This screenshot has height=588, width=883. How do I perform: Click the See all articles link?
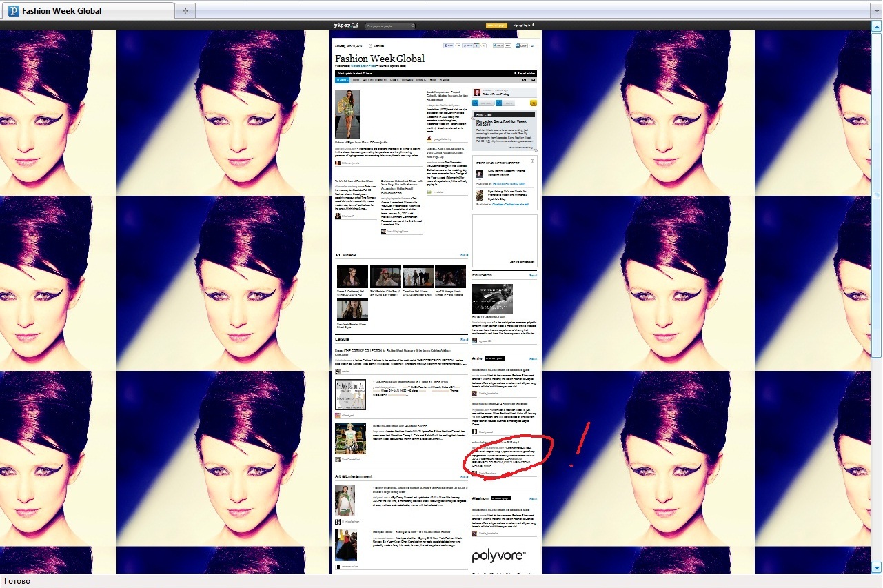pyautogui.click(x=525, y=73)
